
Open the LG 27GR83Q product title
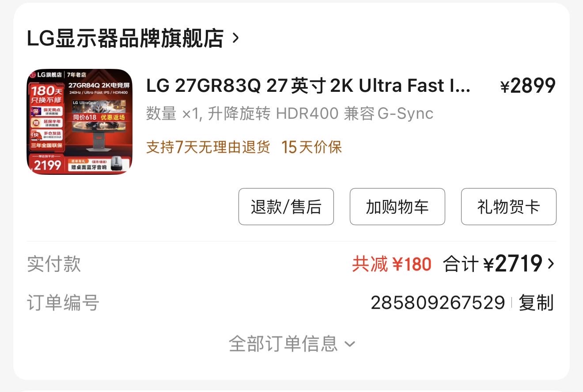pos(308,86)
